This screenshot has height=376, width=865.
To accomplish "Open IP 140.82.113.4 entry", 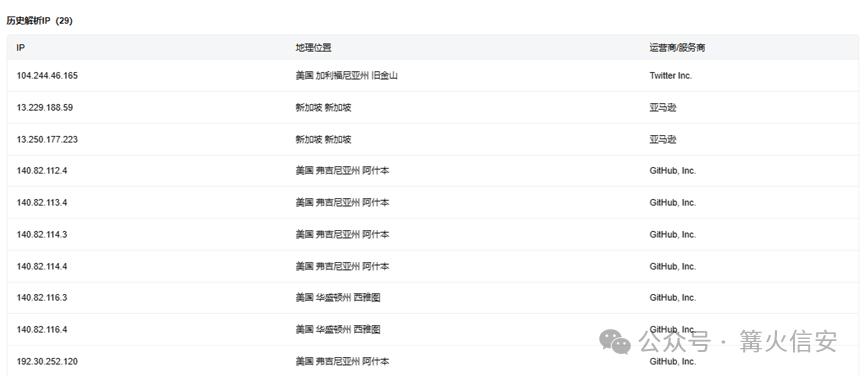I will [x=42, y=203].
